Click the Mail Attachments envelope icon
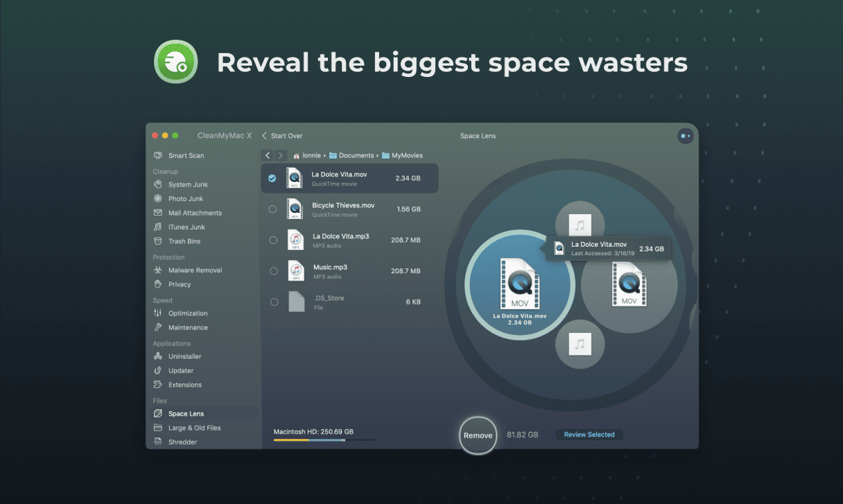843x504 pixels. (x=158, y=213)
